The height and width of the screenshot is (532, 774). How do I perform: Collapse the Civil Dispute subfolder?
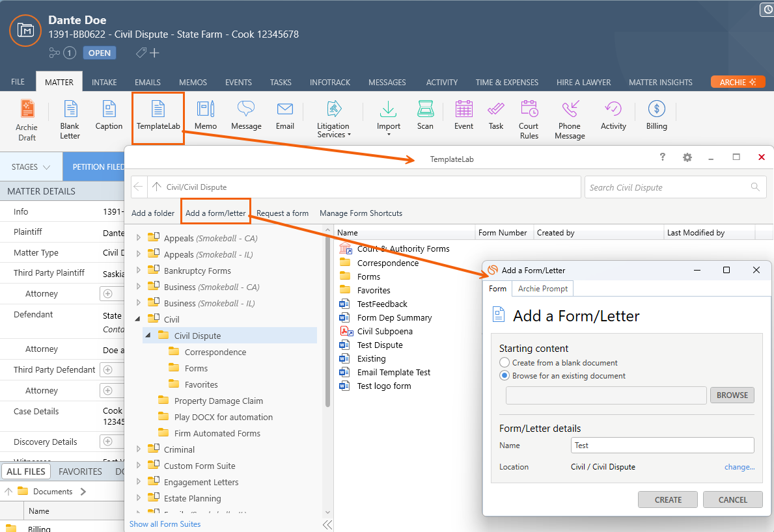pyautogui.click(x=148, y=336)
